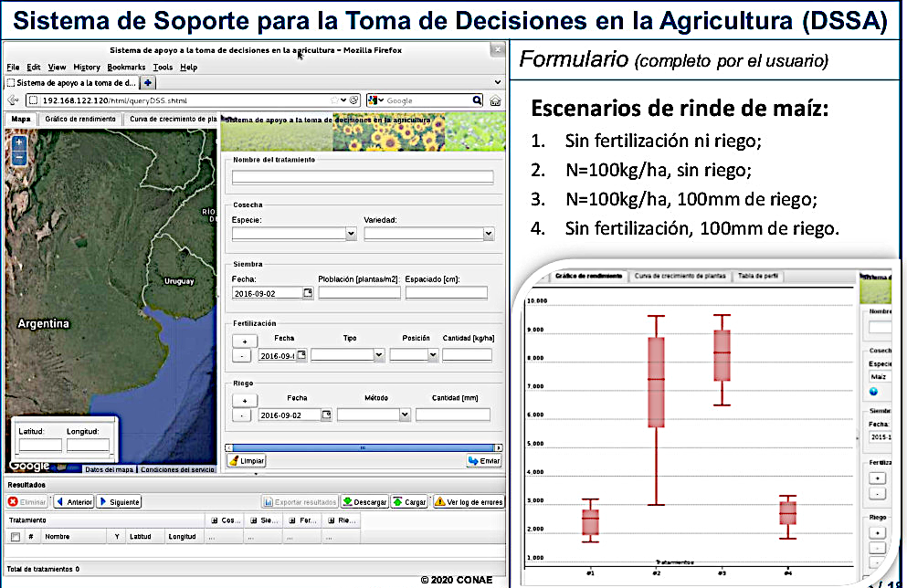
Task: Click the Firefox home icon
Action: 494,100
